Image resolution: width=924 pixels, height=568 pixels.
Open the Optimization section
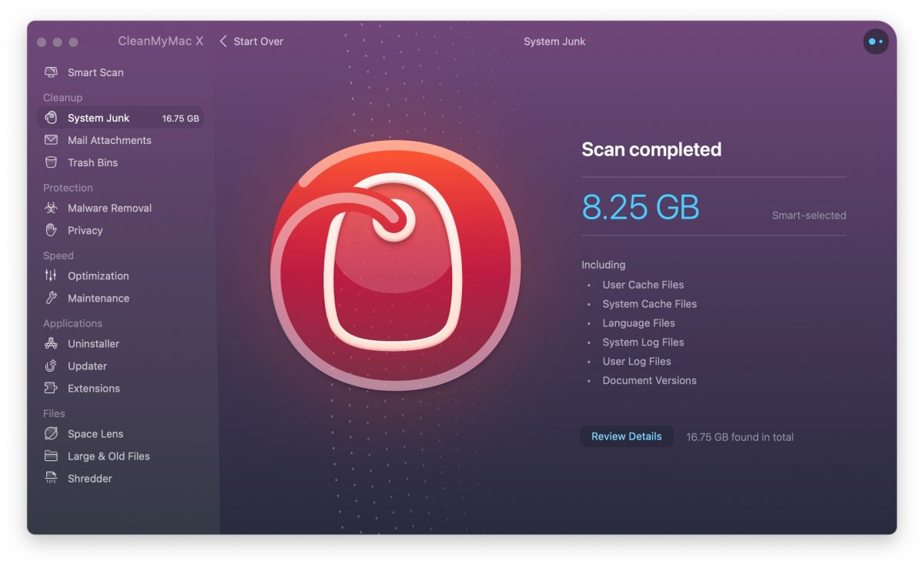[x=98, y=276]
